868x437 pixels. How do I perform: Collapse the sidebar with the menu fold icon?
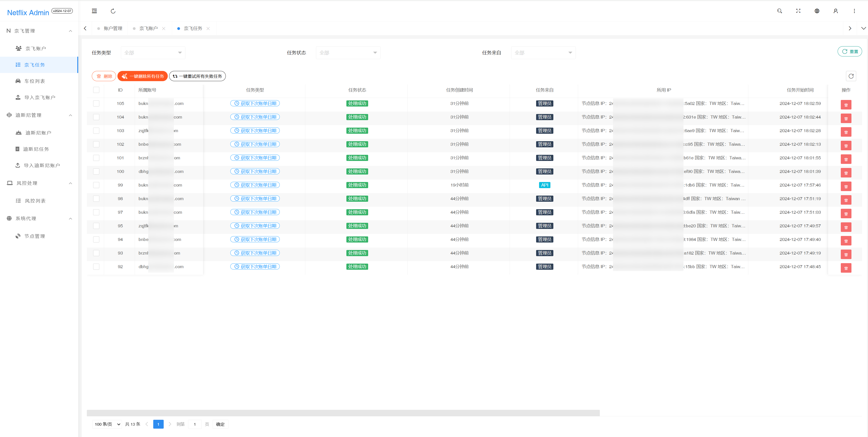coord(94,11)
